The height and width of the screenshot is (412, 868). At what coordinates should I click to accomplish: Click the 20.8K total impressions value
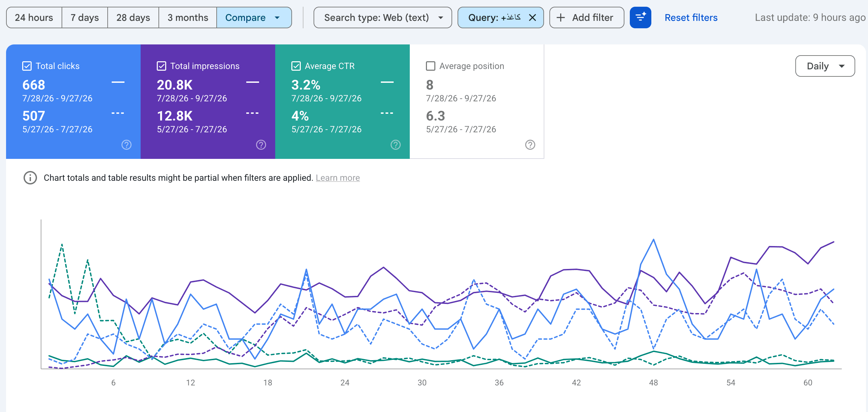175,85
